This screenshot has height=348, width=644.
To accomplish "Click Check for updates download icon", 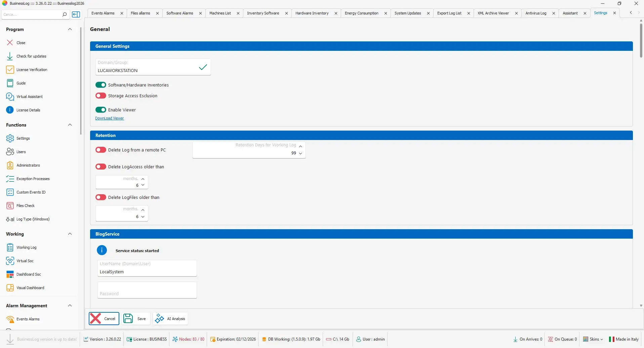I will [10, 56].
